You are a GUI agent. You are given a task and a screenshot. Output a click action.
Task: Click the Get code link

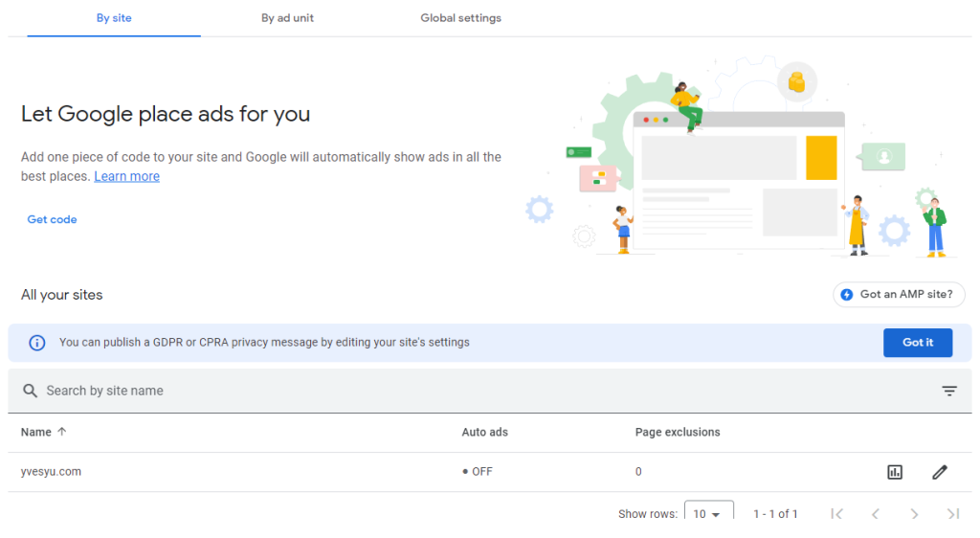point(52,219)
